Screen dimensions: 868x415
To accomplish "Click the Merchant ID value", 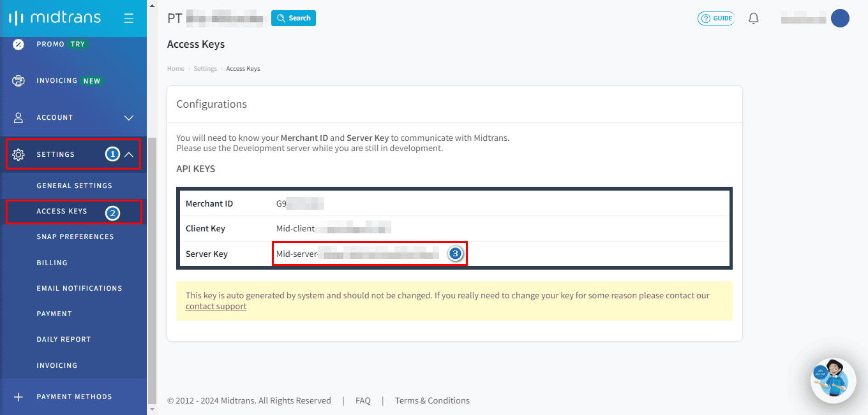I will [x=300, y=204].
